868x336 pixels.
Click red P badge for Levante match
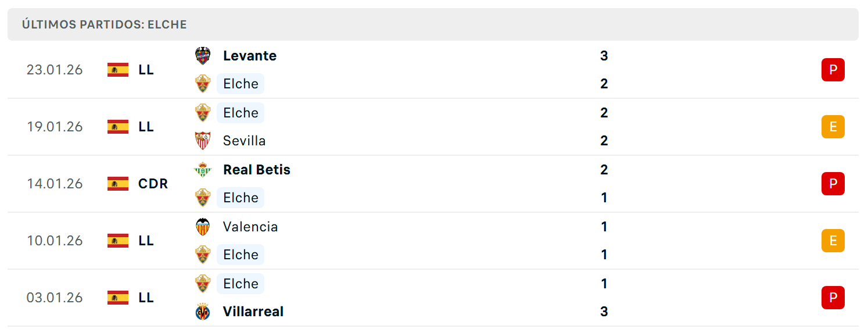click(833, 70)
